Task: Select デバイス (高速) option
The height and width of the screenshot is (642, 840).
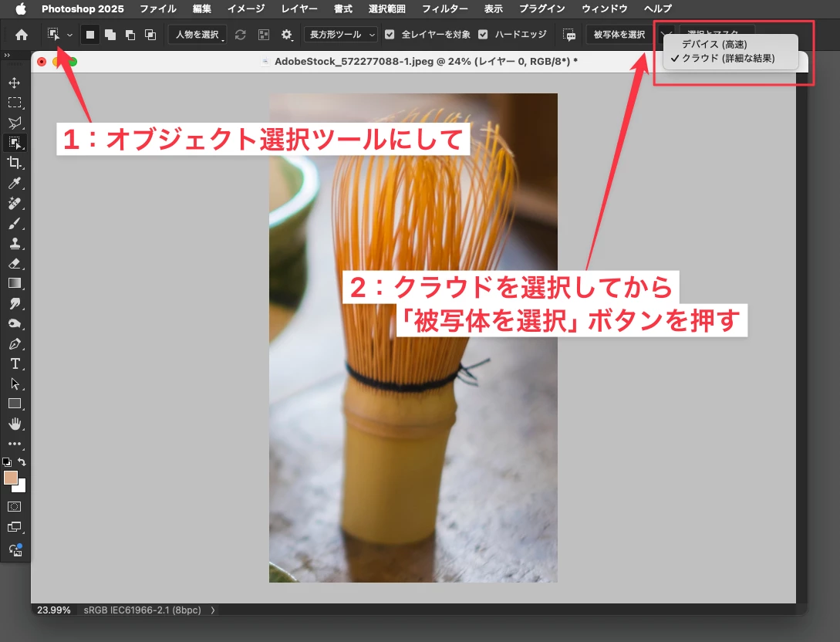Action: click(x=714, y=45)
